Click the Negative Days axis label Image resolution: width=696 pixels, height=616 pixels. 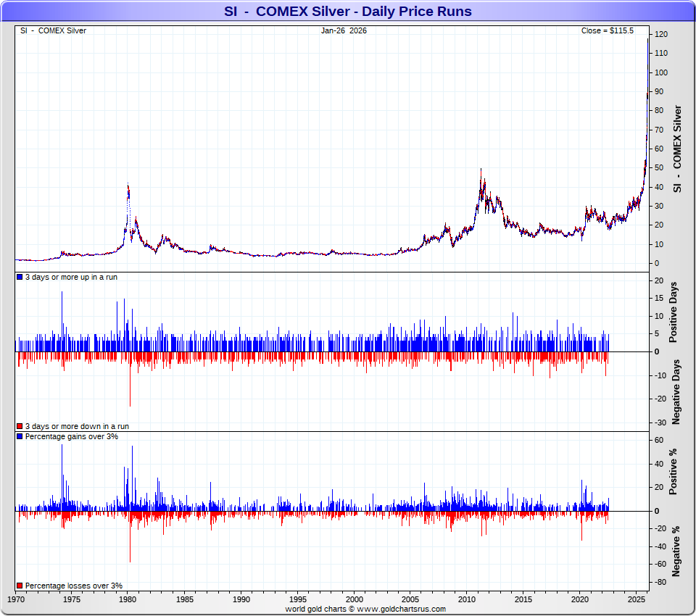[675, 392]
